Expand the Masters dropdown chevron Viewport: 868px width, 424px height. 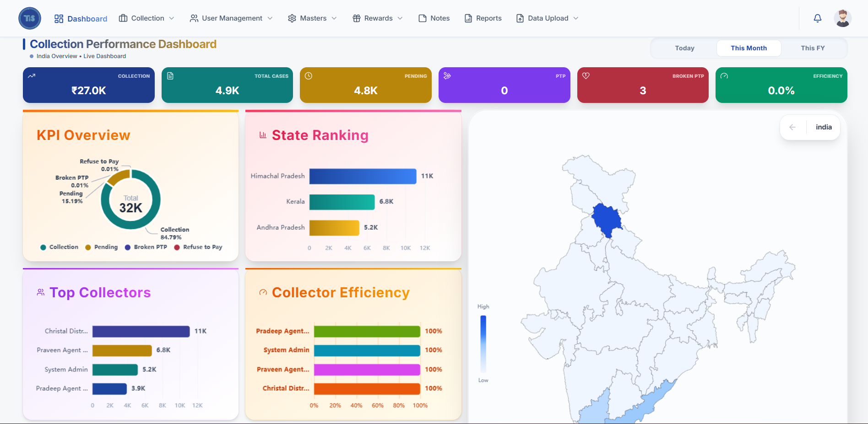[x=334, y=18]
